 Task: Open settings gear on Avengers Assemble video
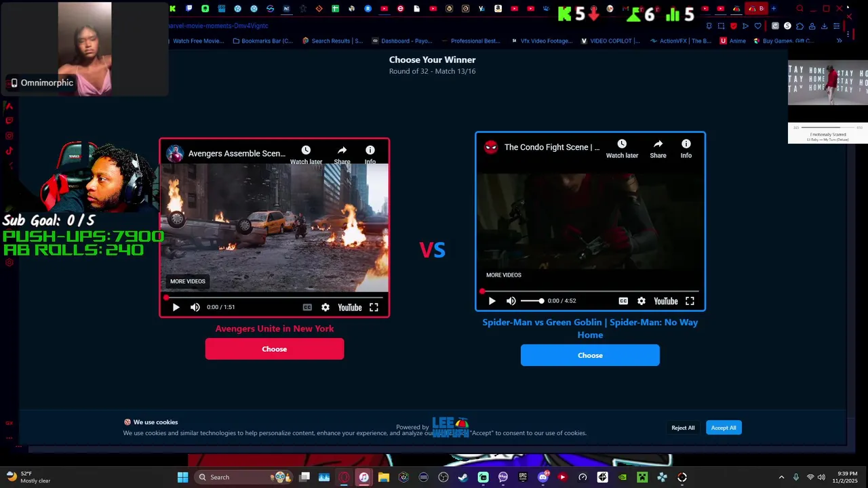tap(325, 307)
